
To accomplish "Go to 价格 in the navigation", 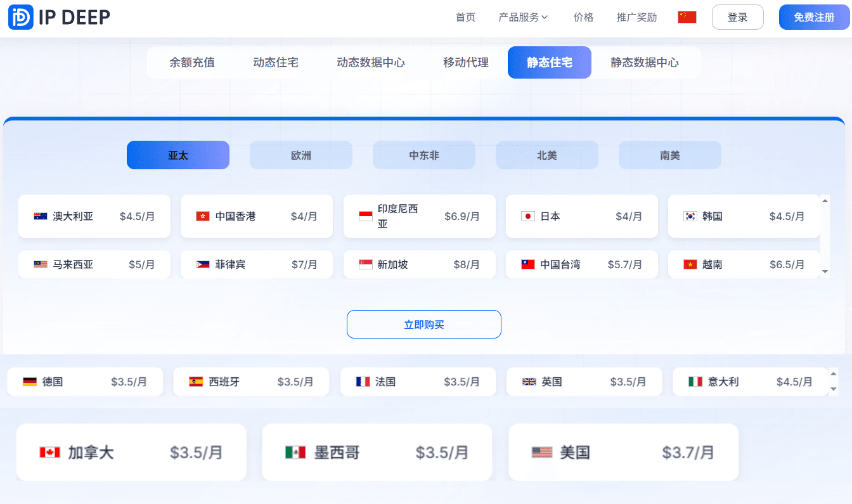I will (583, 17).
